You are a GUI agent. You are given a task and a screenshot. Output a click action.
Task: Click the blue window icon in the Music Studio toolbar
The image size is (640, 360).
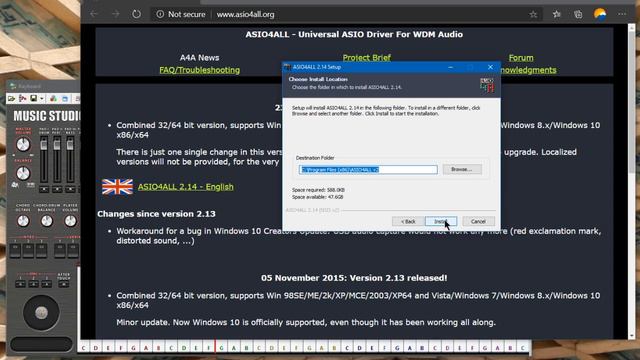click(x=65, y=98)
